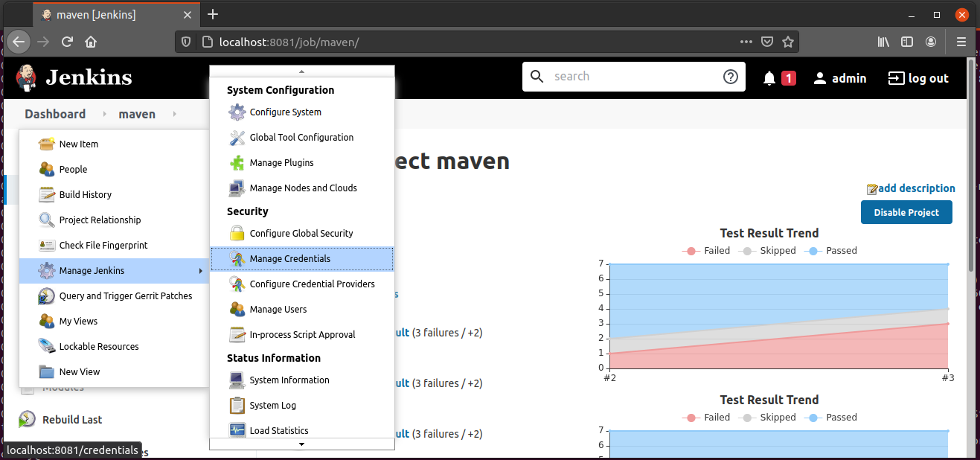Click Rebuild Last sidebar link

[x=72, y=419]
